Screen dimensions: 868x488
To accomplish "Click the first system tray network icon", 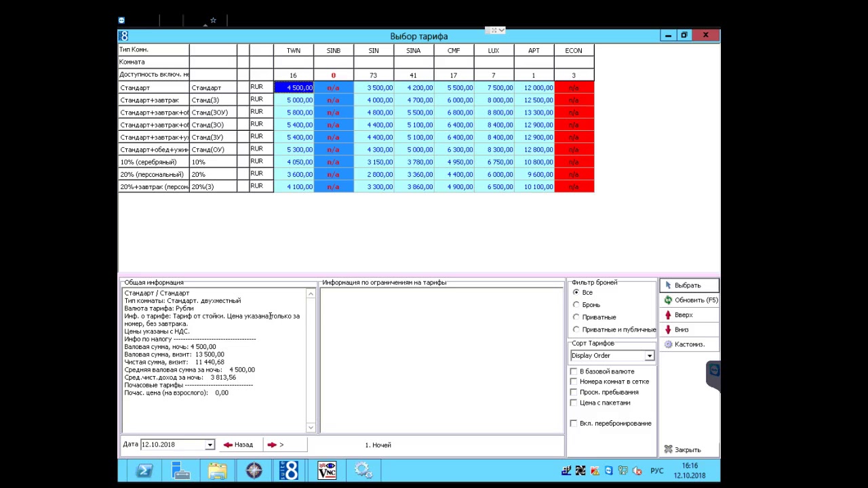I will [566, 470].
